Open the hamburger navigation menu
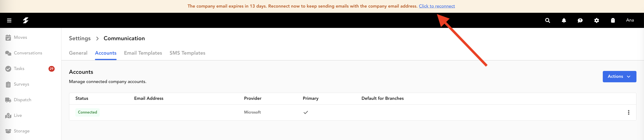 coord(9,20)
